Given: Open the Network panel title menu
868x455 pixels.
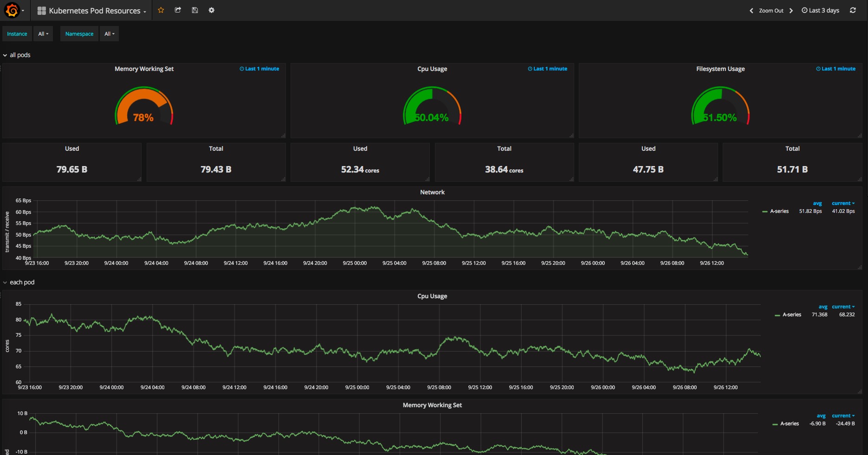Looking at the screenshot, I should (x=432, y=192).
